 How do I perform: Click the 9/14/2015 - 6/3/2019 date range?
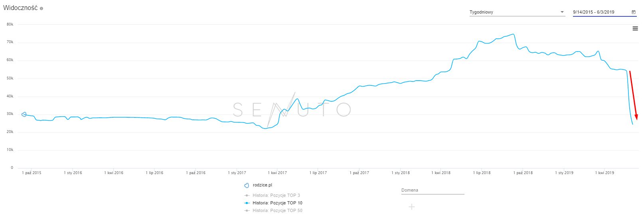coord(594,12)
